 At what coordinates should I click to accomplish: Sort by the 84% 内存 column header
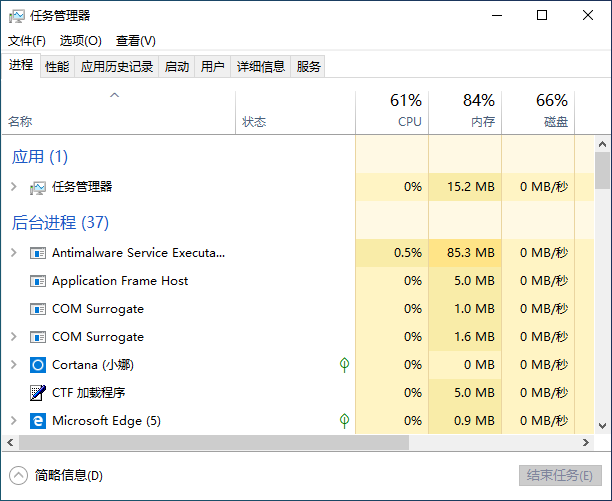(x=465, y=113)
